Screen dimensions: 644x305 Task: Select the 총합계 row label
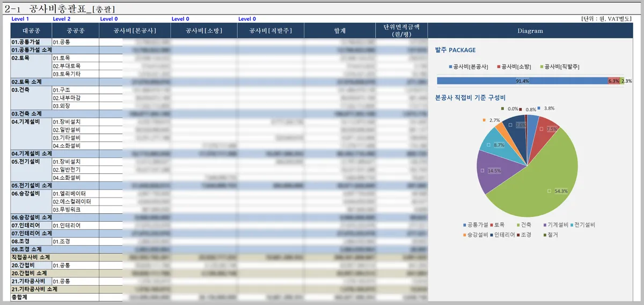(55, 297)
